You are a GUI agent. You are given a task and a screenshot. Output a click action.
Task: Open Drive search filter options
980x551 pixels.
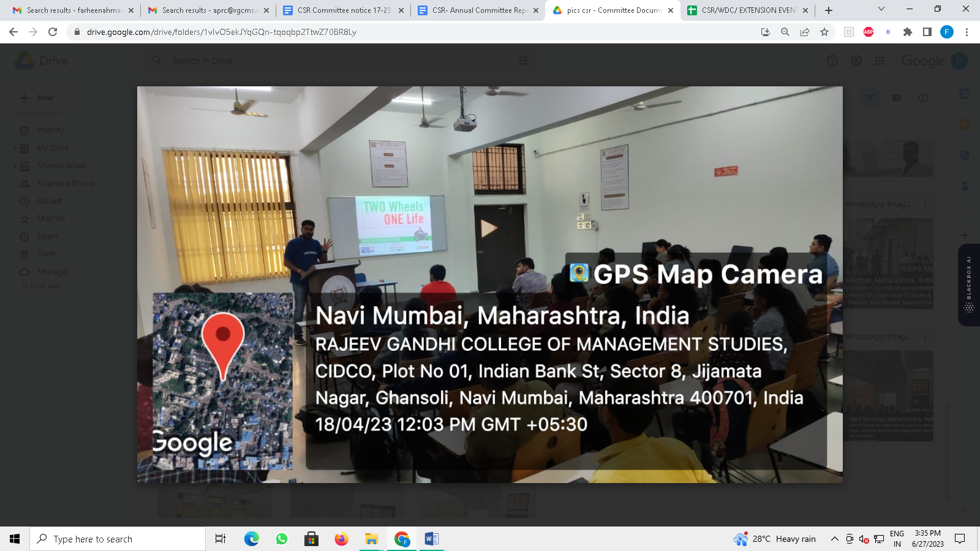(522, 61)
